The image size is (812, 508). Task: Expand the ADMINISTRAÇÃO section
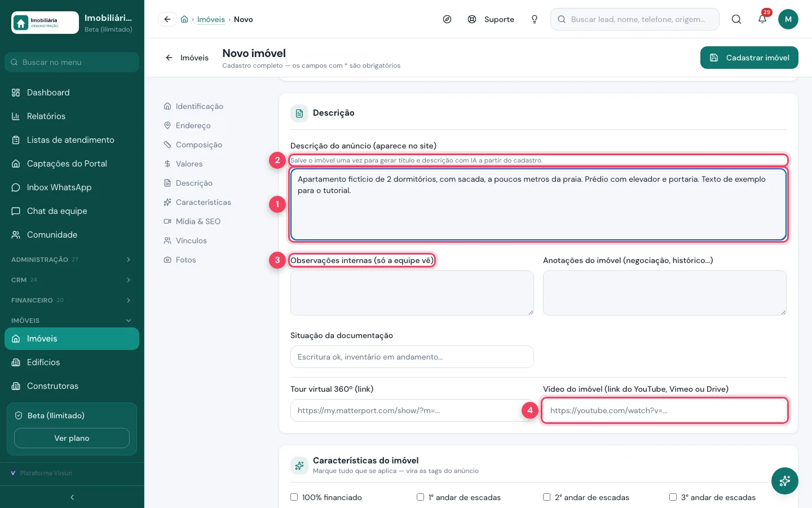72,260
